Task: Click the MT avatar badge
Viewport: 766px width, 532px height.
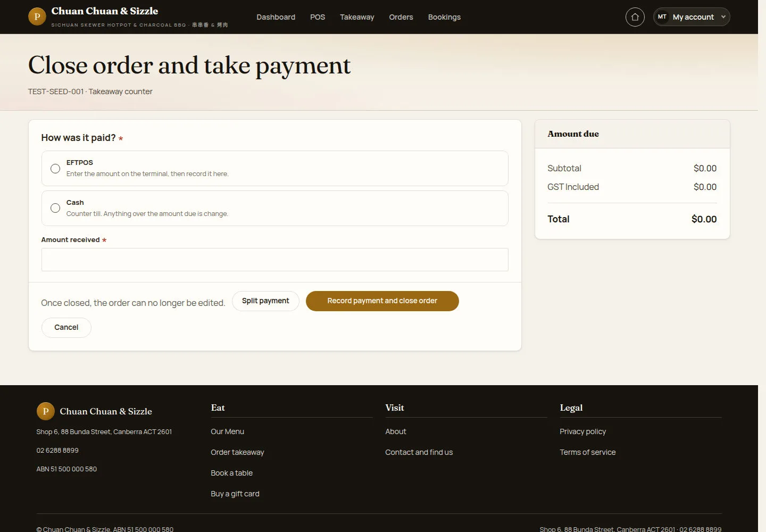Action: pyautogui.click(x=662, y=17)
